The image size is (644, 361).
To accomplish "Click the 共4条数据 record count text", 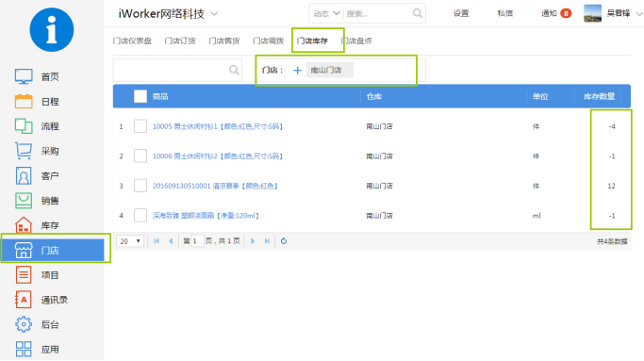I will pos(612,241).
